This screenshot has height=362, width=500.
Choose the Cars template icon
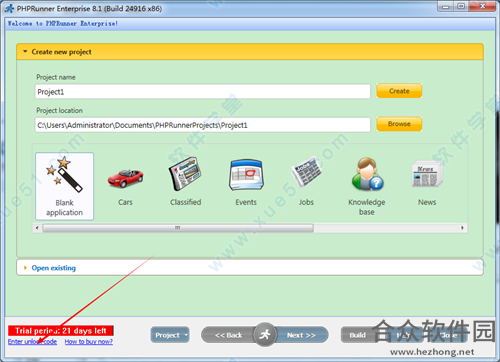(x=125, y=179)
